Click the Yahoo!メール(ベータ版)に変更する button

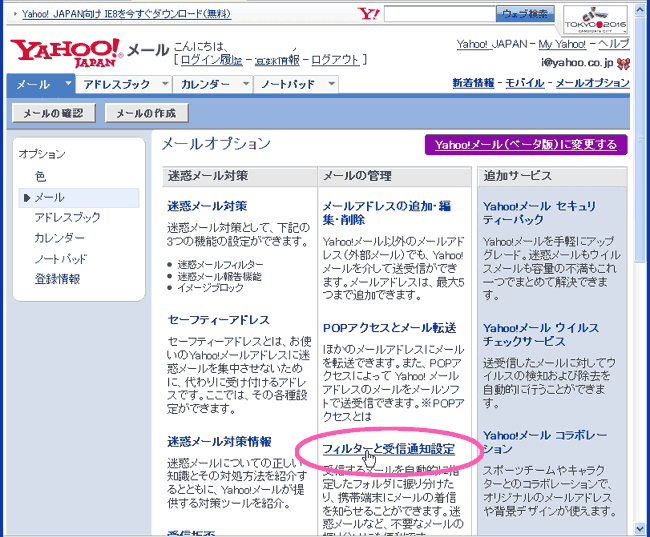(526, 145)
